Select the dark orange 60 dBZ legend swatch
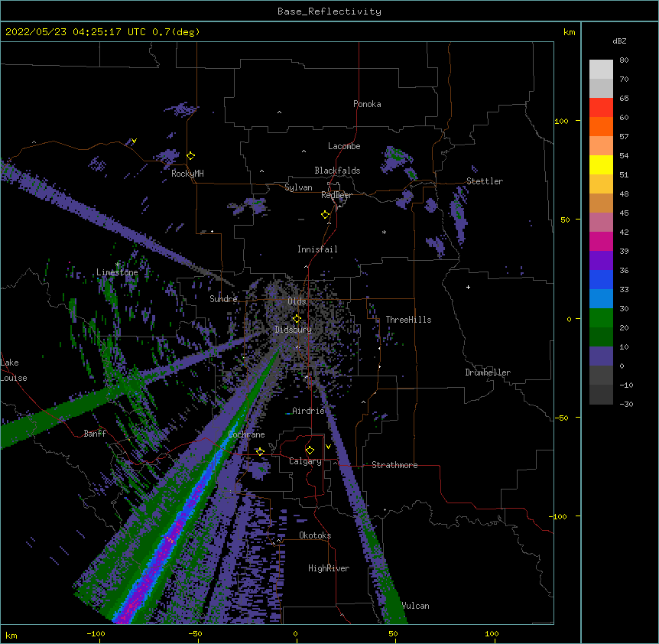 [x=601, y=126]
